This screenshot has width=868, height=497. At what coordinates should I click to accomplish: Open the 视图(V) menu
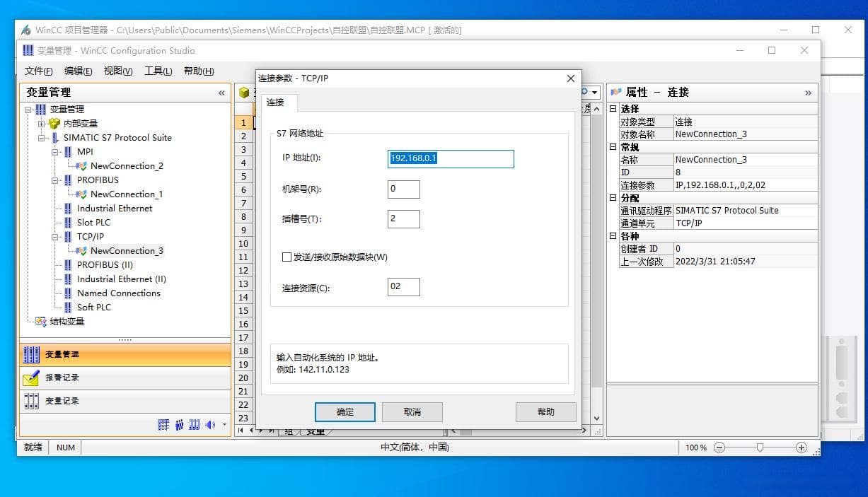tap(118, 71)
